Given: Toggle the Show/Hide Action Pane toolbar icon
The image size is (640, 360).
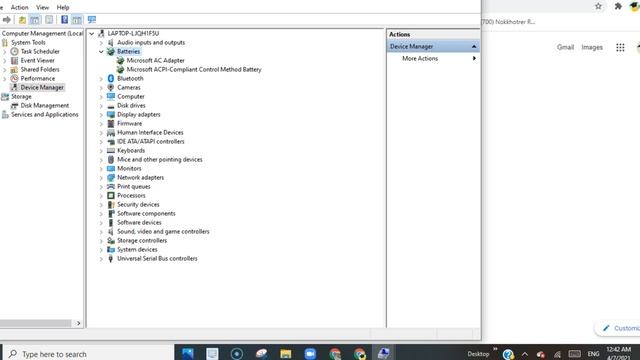Looking at the screenshot, I should 77,20.
